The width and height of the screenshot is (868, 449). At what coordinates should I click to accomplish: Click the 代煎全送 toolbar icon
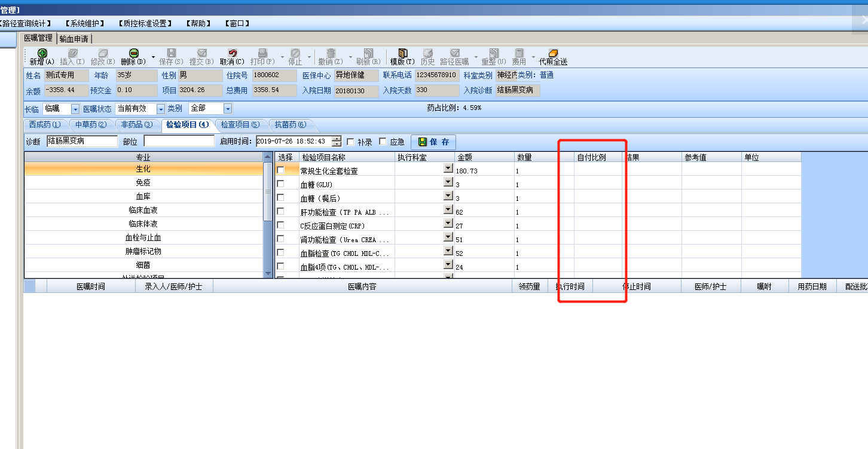coord(553,53)
